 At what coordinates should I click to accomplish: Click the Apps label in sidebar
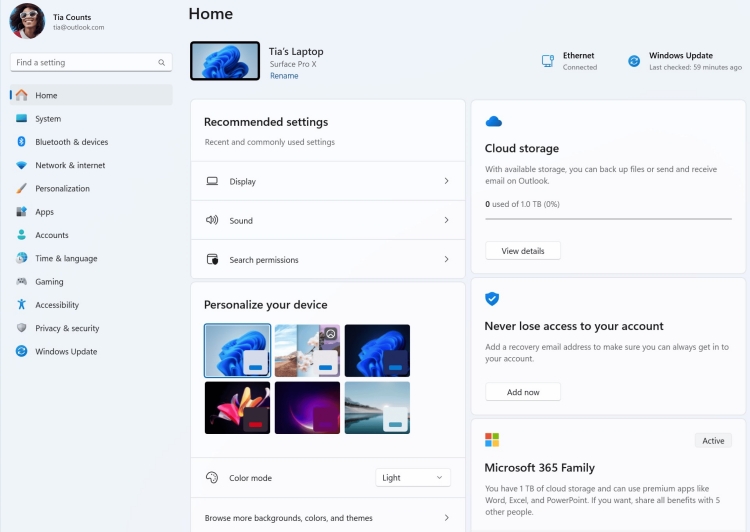pyautogui.click(x=44, y=211)
